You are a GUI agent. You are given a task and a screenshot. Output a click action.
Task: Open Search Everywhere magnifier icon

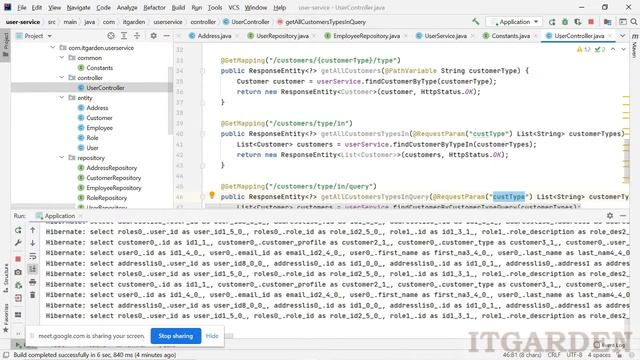click(634, 22)
